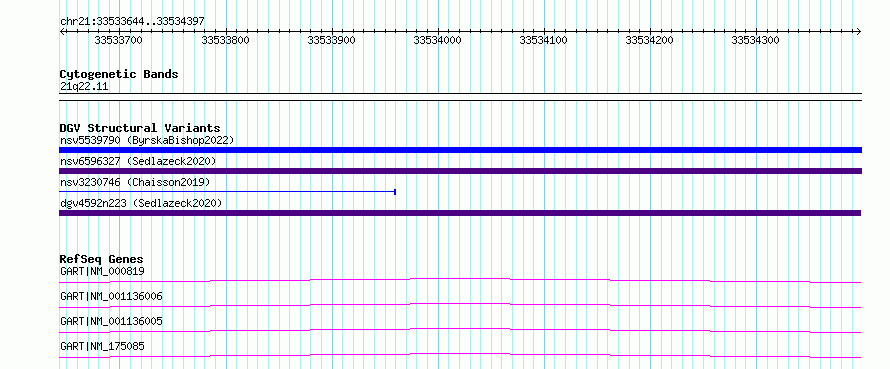The image size is (890, 369).
Task: Click ruler position 33534300
Action: coord(755,40)
